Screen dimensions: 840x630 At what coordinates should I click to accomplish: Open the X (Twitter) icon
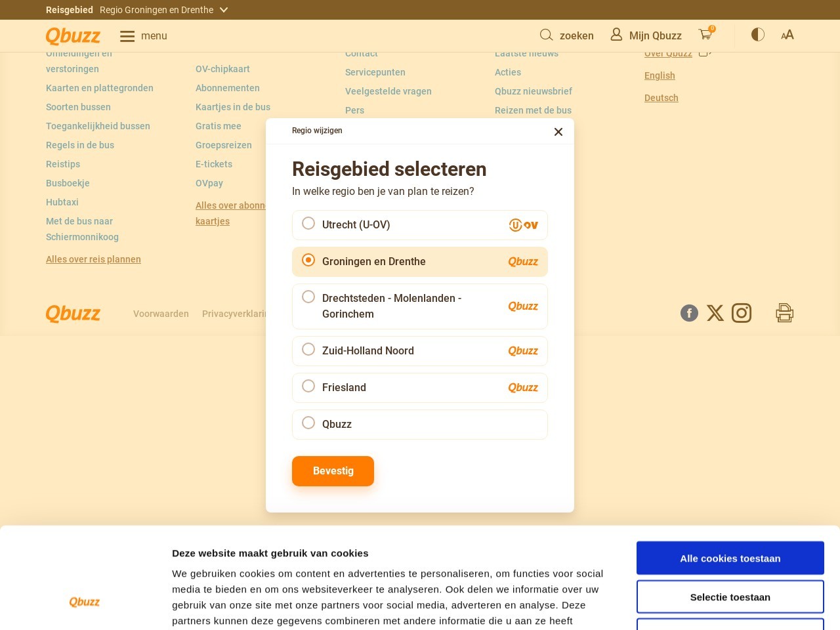715,313
